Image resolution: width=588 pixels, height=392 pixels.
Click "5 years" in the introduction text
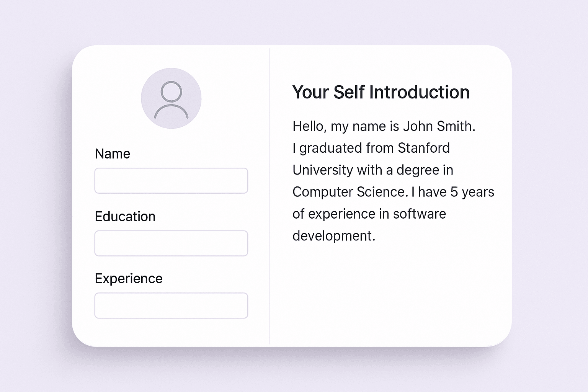[472, 192]
